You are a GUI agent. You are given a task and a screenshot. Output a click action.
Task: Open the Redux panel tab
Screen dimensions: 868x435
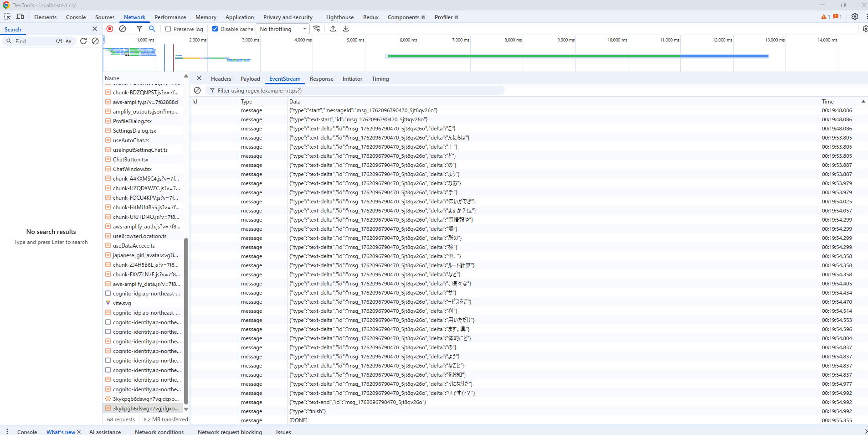(x=371, y=17)
